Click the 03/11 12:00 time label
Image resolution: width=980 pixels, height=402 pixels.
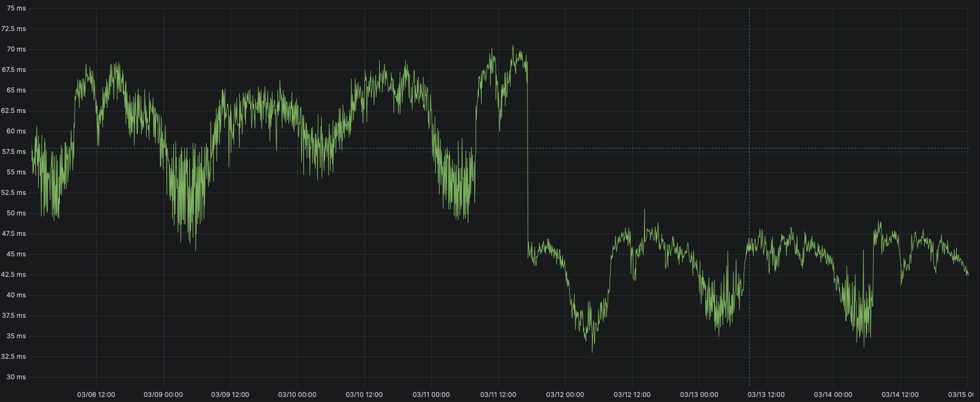coord(498,395)
